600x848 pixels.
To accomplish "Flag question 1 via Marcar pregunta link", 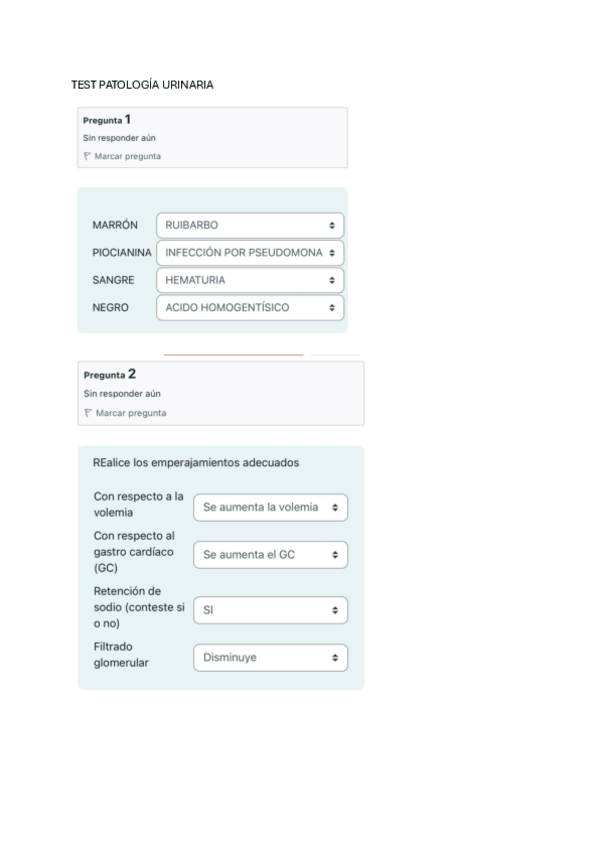I will click(127, 156).
